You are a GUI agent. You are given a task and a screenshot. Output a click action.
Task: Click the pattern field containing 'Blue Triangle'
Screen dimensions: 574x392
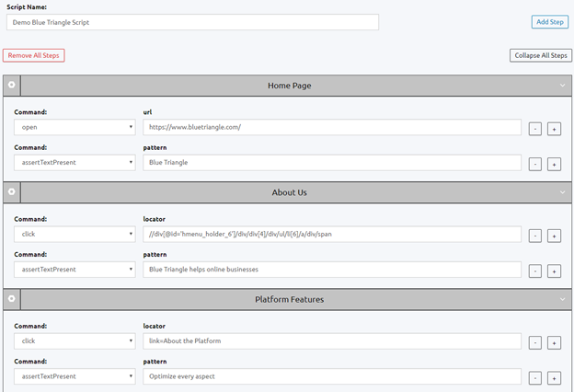coord(332,162)
